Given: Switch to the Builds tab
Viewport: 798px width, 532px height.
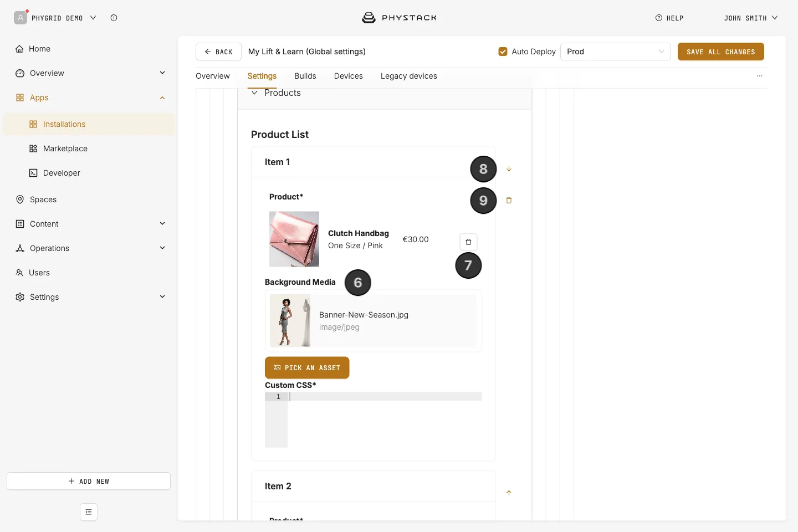Looking at the screenshot, I should click(x=305, y=76).
